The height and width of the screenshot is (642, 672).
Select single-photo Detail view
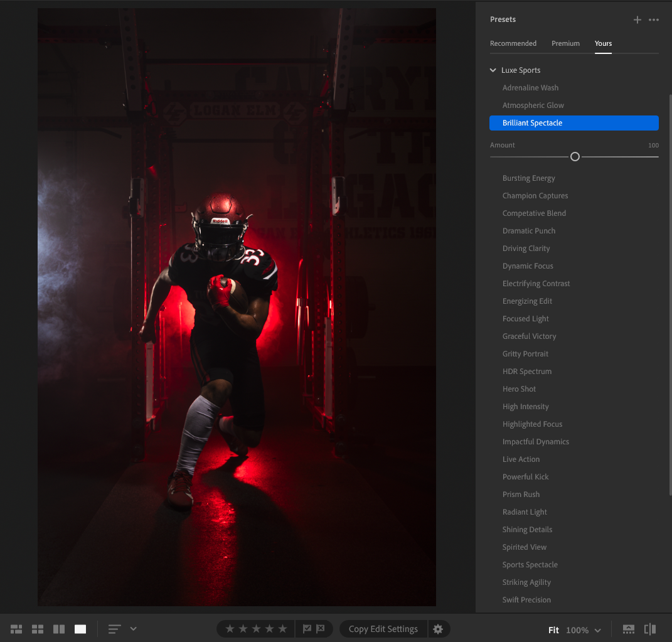pyautogui.click(x=80, y=629)
